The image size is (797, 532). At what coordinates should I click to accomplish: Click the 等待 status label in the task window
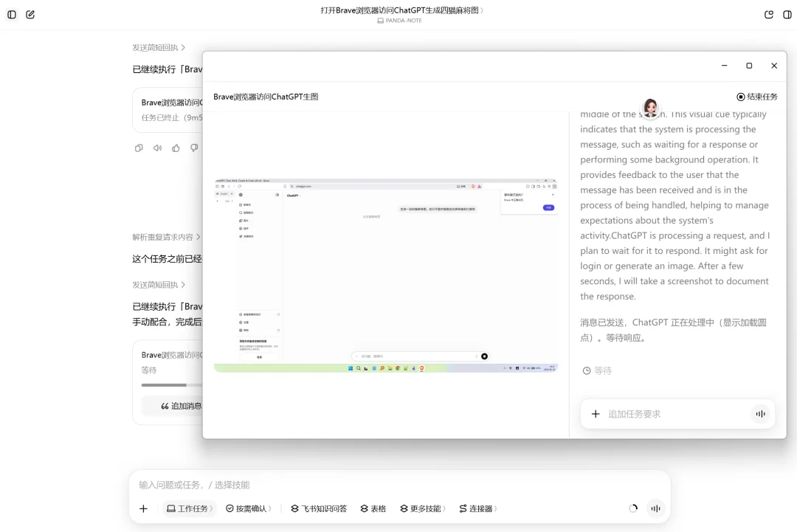click(x=603, y=371)
